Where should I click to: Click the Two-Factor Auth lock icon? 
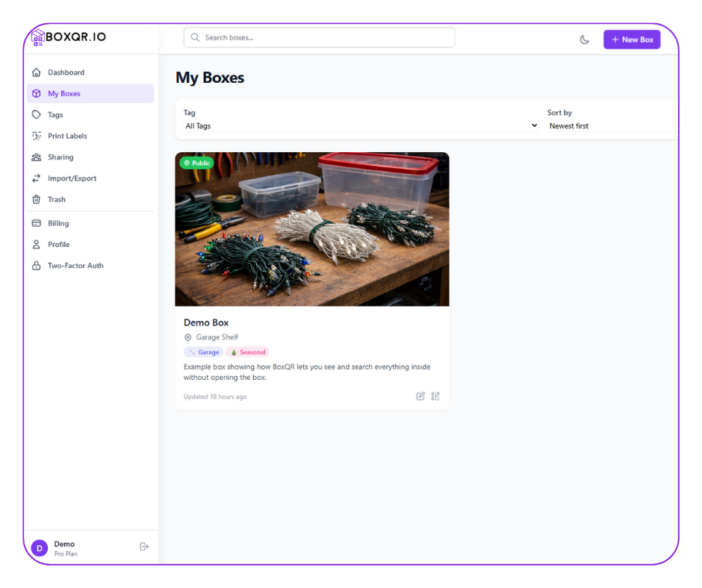pos(36,266)
